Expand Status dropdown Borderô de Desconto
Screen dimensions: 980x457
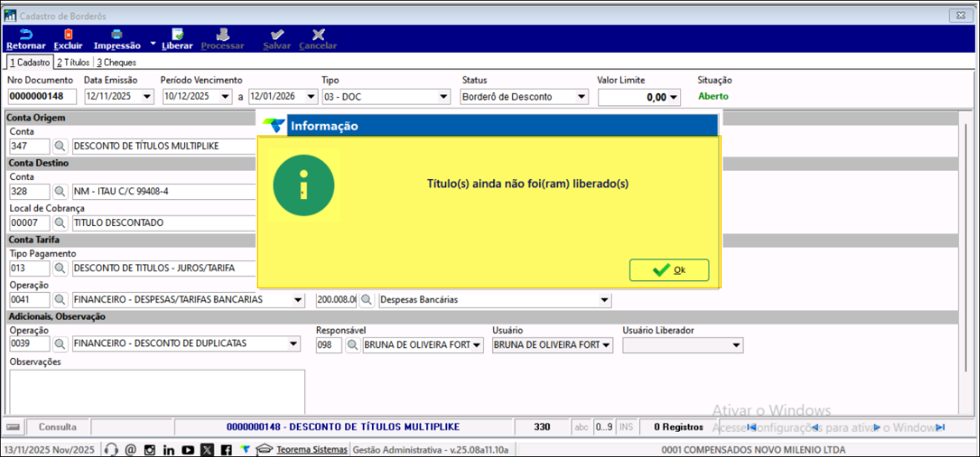[581, 97]
